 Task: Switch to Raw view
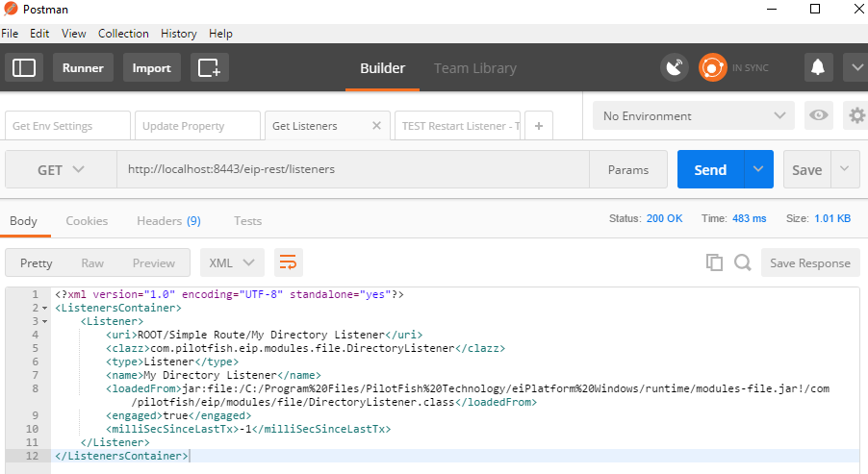(x=92, y=263)
